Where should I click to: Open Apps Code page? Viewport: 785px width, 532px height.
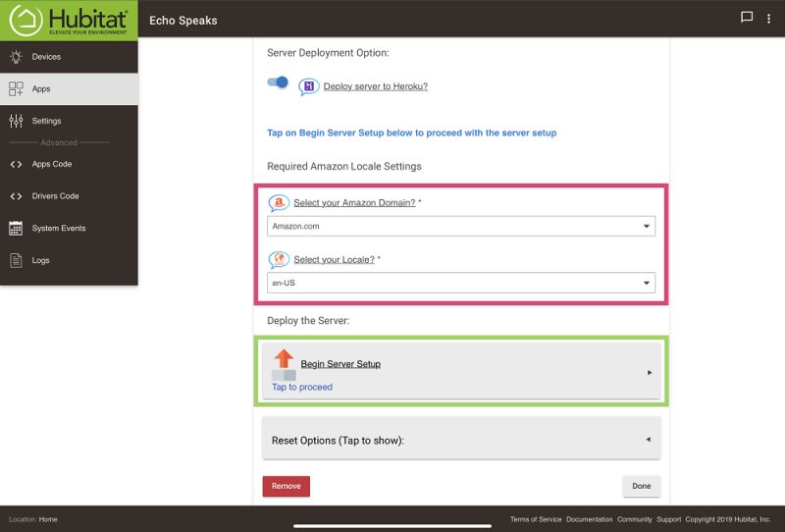point(69,164)
